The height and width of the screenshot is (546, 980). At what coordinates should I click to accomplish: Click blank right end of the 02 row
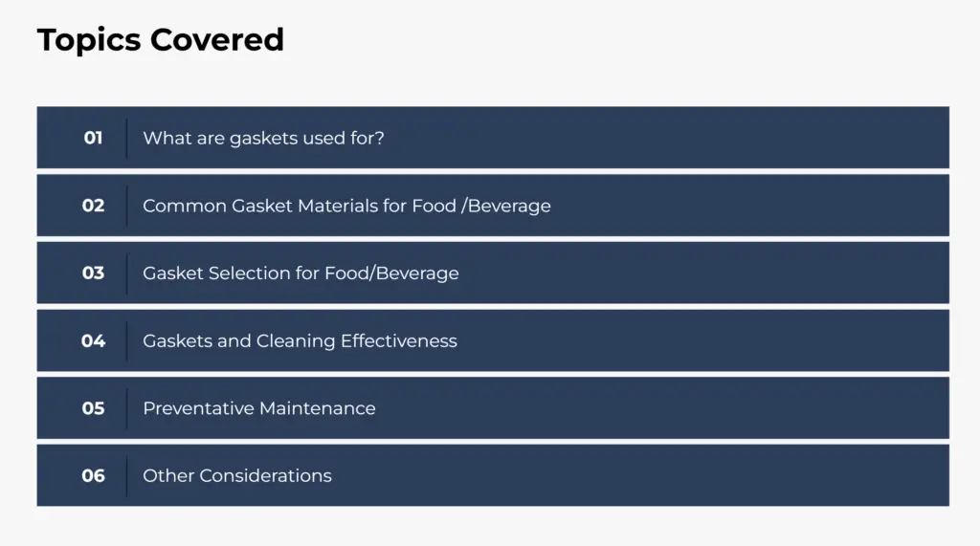pyautogui.click(x=861, y=206)
